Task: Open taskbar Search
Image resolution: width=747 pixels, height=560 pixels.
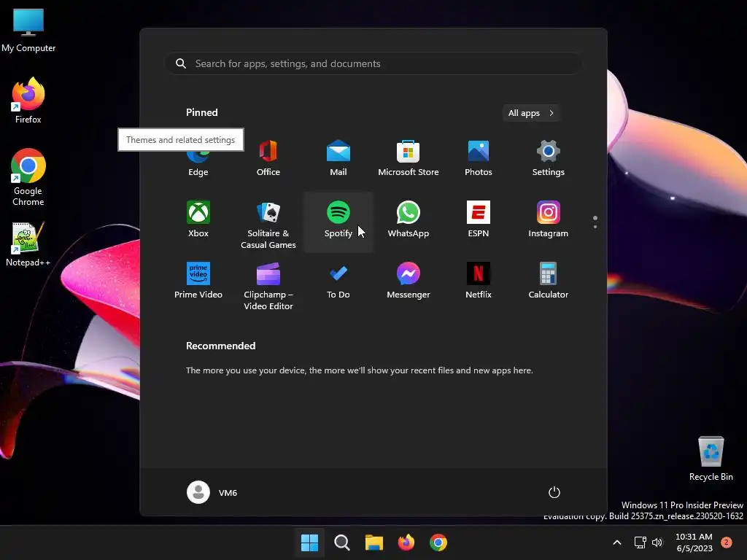Action: tap(342, 542)
